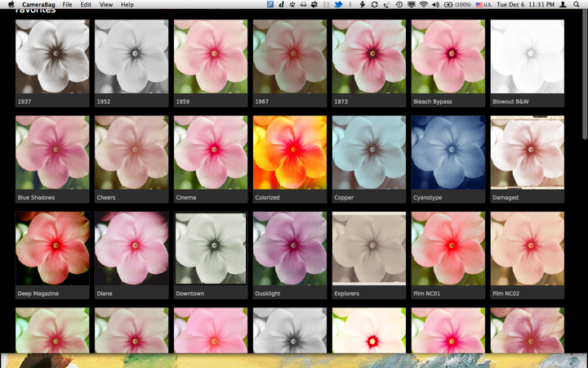Viewport: 588px width, 368px height.
Task: Click the sync circular arrows menu bar icon
Action: pos(374,5)
